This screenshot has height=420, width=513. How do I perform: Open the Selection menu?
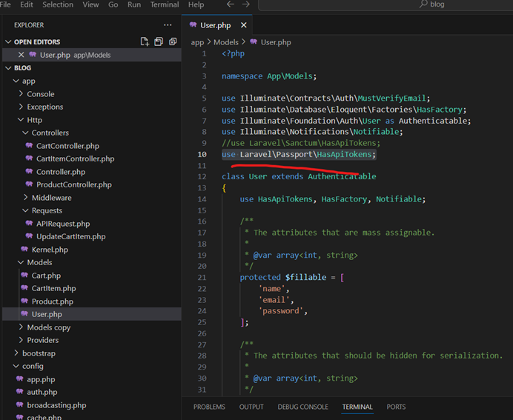58,4
